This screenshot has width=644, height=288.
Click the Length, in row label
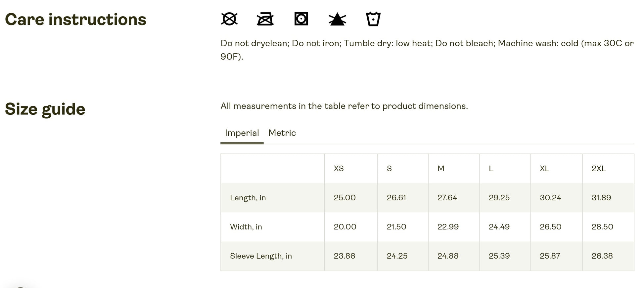click(248, 198)
